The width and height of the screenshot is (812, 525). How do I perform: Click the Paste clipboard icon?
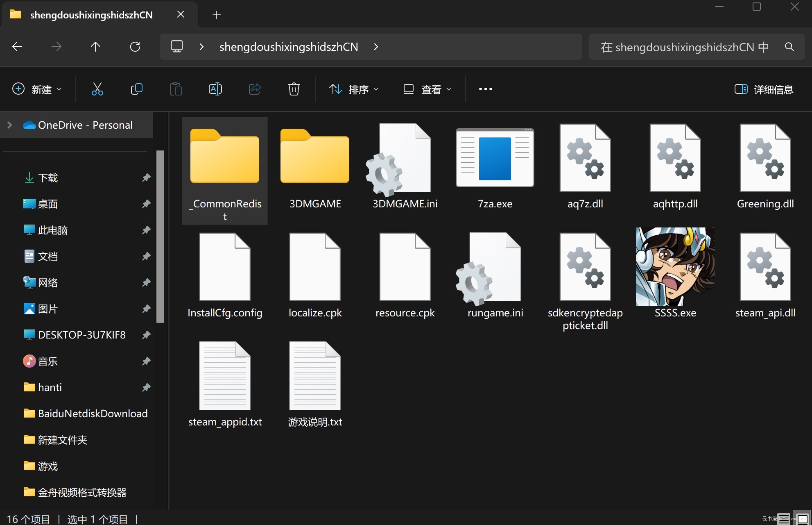176,89
